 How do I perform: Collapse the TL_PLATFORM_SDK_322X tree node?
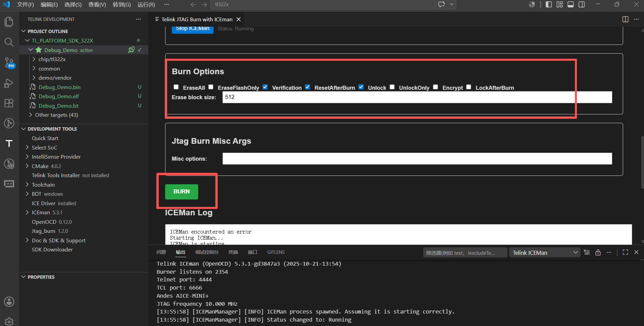pos(27,40)
